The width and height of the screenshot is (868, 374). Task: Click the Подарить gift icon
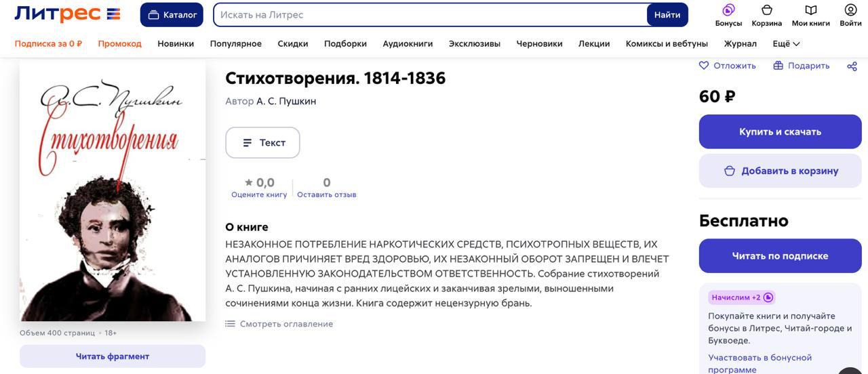778,66
